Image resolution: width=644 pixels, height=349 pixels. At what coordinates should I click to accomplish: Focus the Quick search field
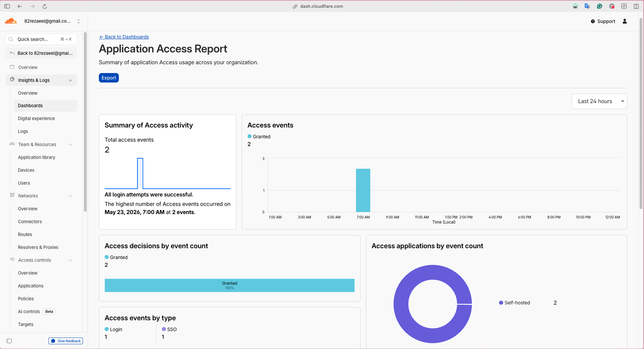pos(41,39)
